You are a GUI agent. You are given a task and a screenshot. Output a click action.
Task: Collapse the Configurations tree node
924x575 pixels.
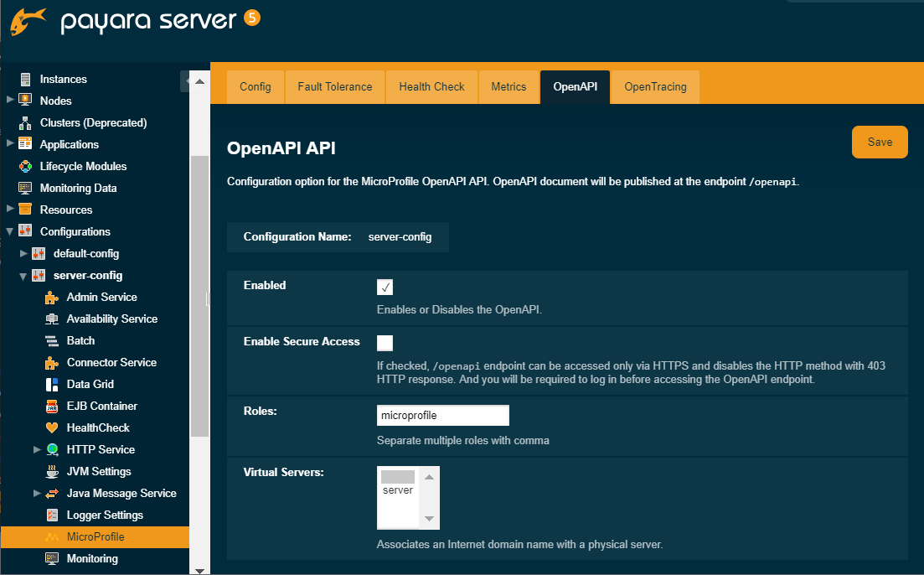[x=10, y=232]
